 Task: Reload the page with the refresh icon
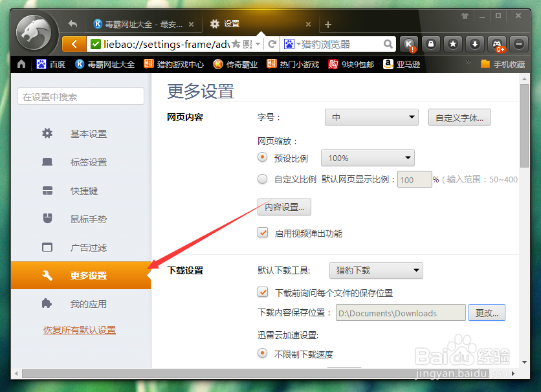click(x=272, y=44)
